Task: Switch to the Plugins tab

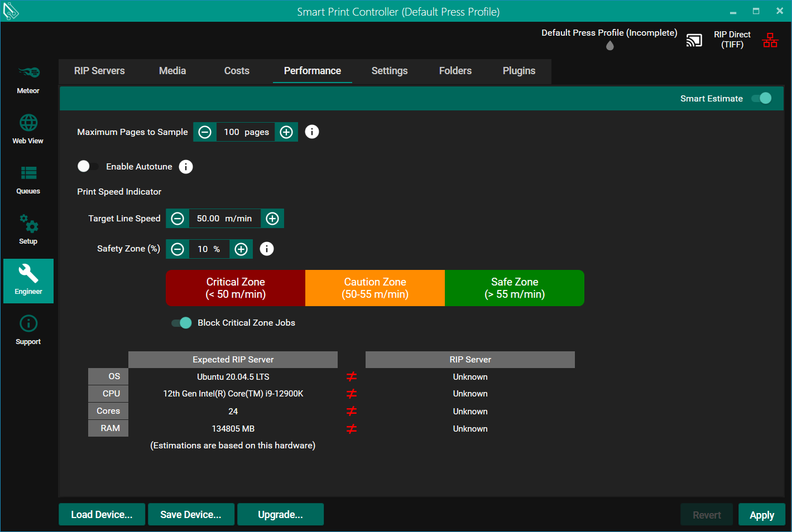Action: coord(519,71)
